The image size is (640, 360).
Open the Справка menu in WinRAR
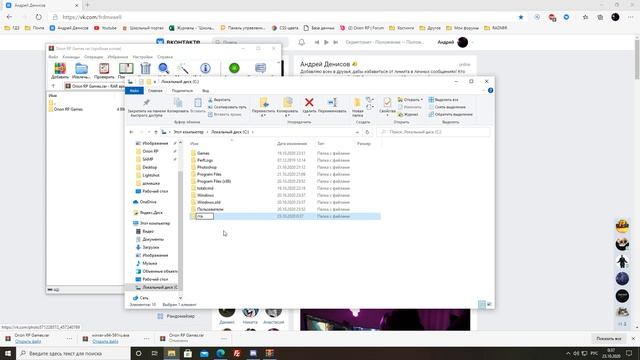165,57
